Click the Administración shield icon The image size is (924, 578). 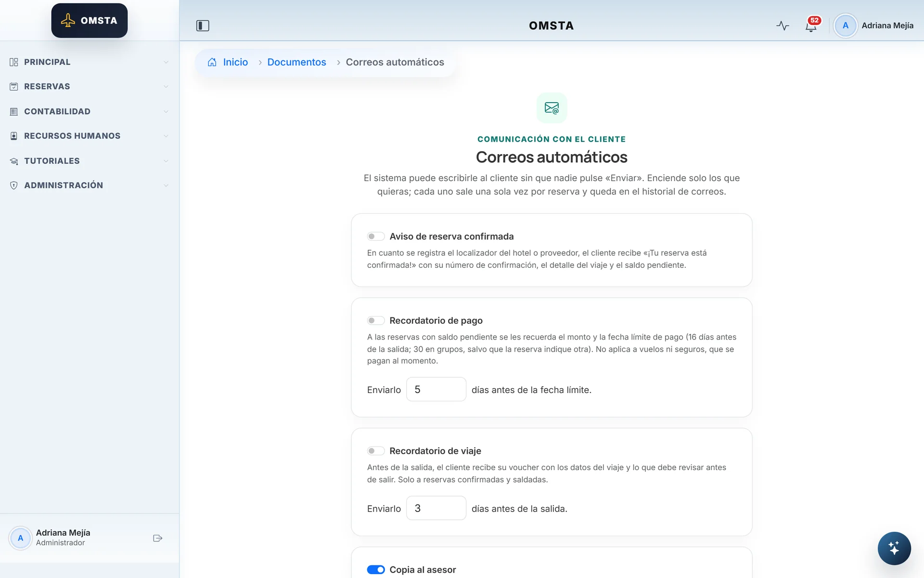(x=14, y=185)
